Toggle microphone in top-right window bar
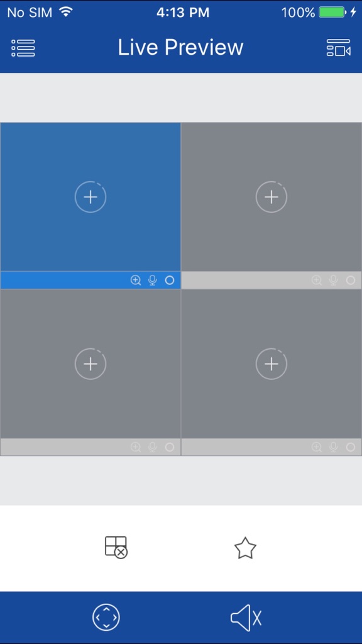 [x=334, y=280]
